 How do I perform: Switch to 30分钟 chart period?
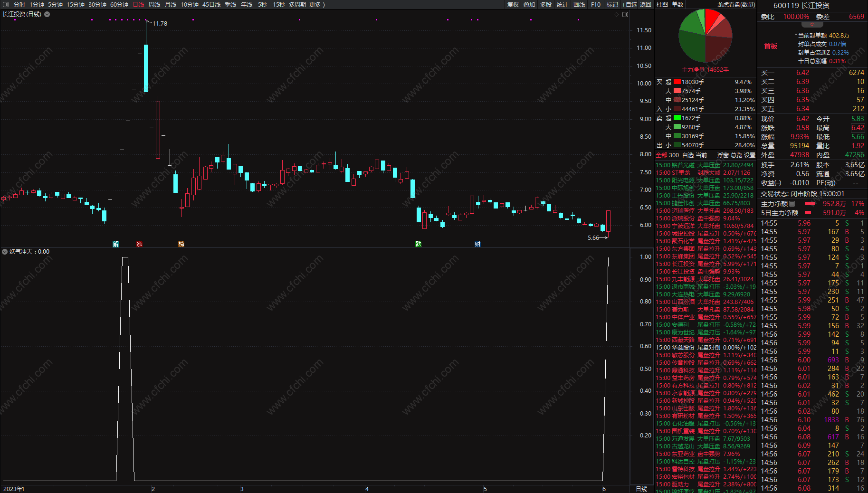point(97,4)
